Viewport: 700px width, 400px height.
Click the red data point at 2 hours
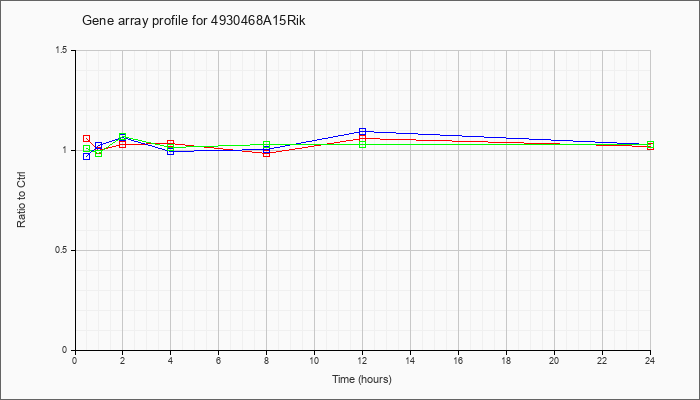123,144
